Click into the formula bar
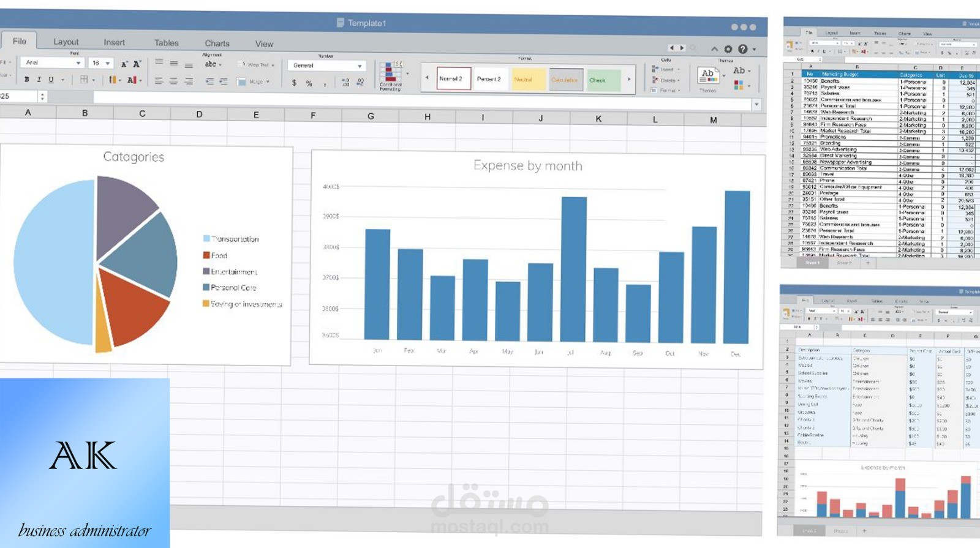This screenshot has width=980, height=548. 423,100
